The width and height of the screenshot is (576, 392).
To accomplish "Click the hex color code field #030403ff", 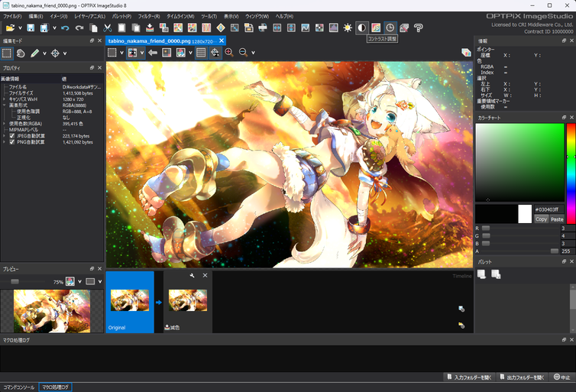I will click(548, 209).
